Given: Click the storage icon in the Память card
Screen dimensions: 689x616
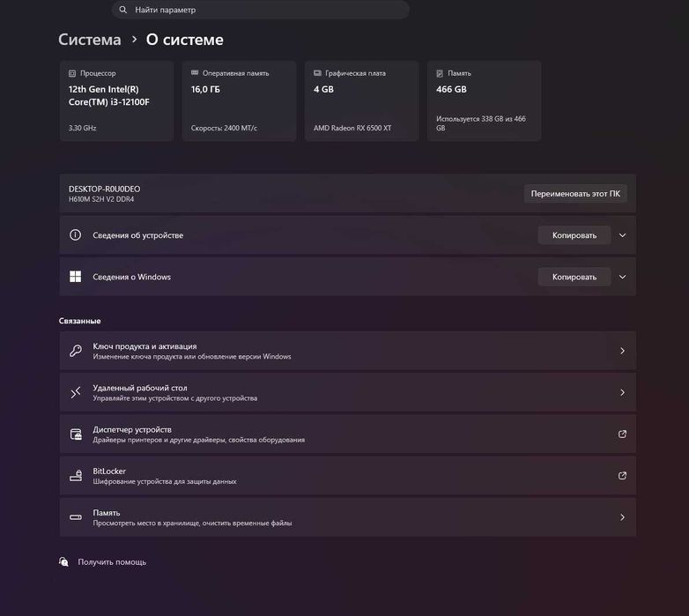Looking at the screenshot, I should click(x=440, y=73).
